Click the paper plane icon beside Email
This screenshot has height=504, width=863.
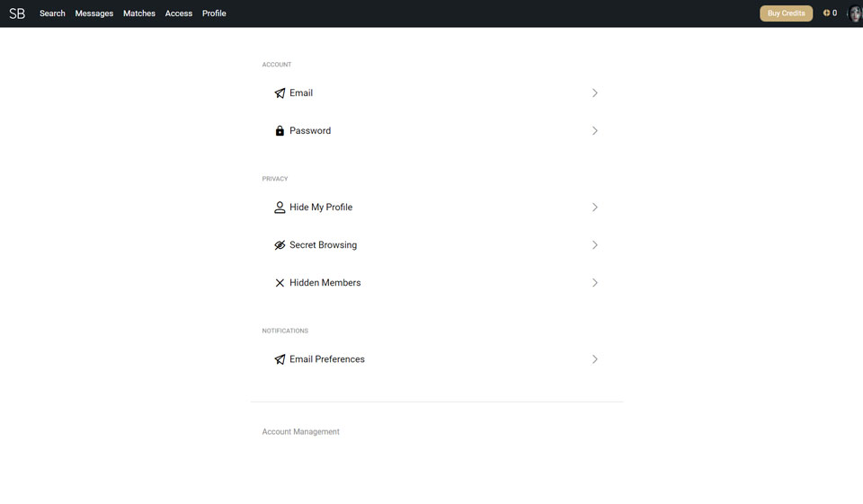point(280,93)
